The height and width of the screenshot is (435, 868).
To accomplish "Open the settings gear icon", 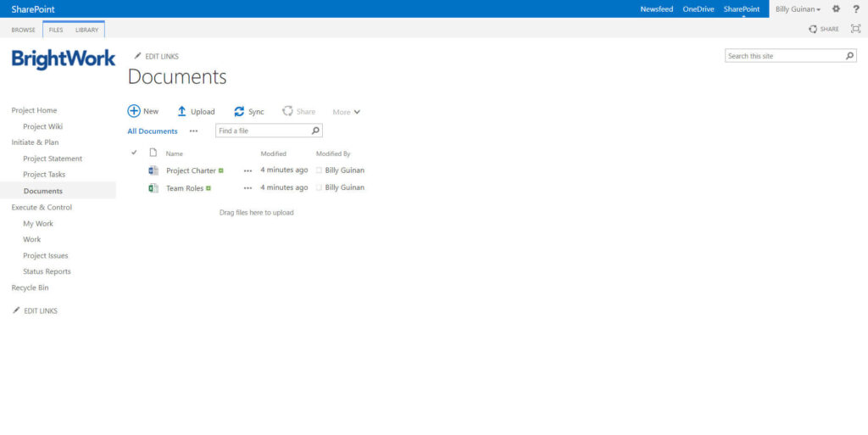I will click(x=836, y=8).
